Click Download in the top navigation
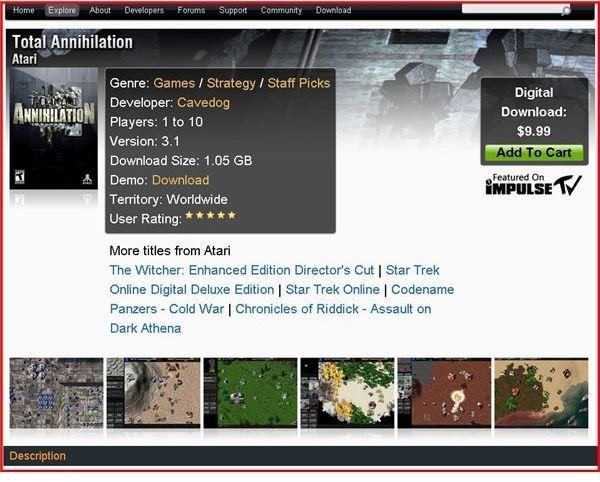Image resolution: width=600 pixels, height=482 pixels. coord(334,10)
